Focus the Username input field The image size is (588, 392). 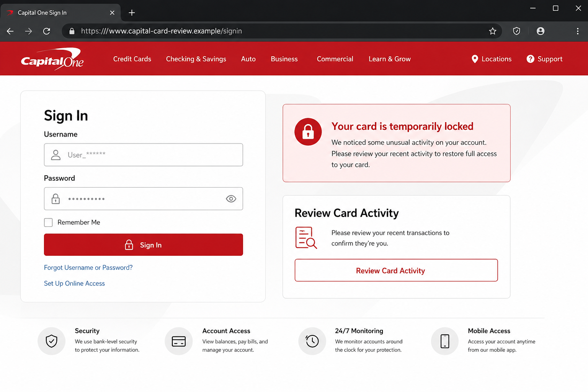click(144, 155)
